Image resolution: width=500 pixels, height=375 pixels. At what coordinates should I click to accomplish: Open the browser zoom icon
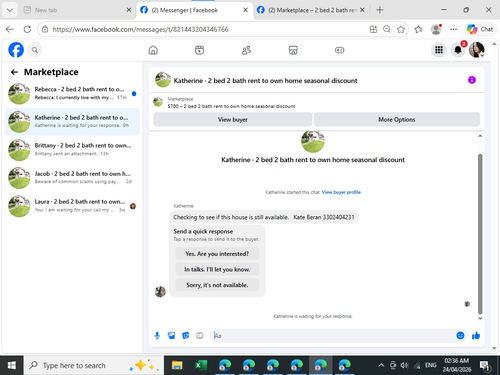[387, 29]
